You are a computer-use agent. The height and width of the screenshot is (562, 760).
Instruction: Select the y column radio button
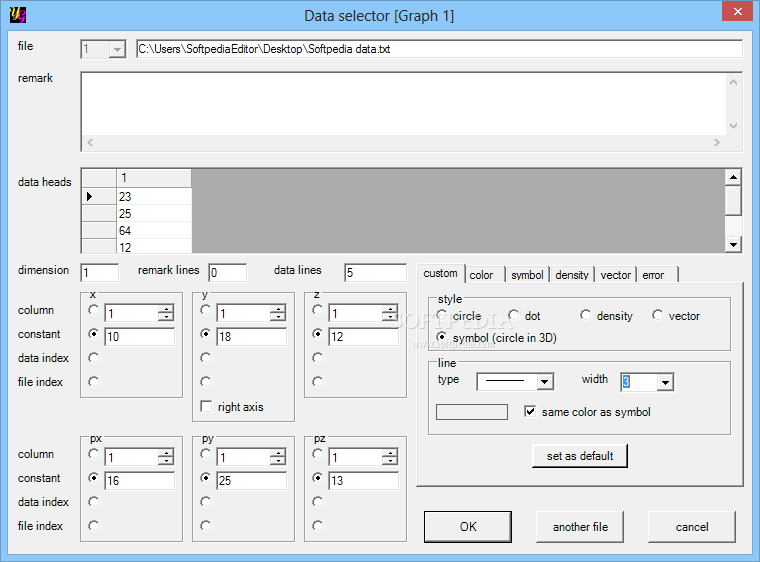[206, 310]
